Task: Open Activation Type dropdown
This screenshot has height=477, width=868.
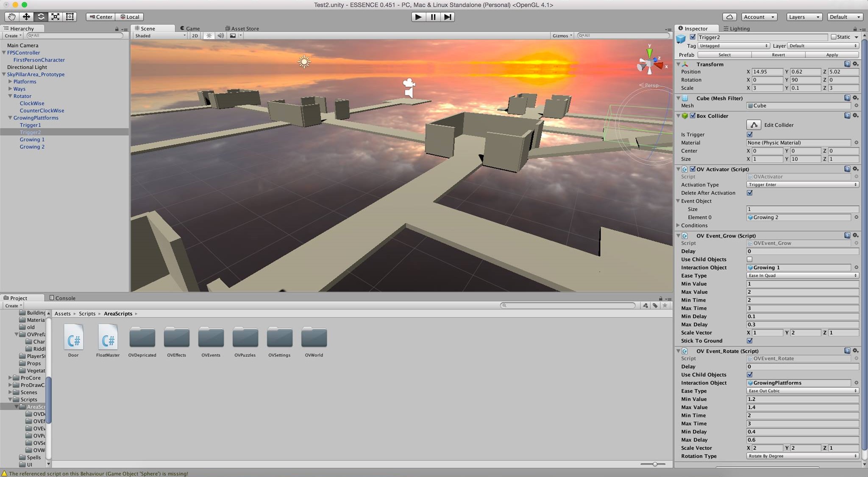Action: (x=802, y=185)
